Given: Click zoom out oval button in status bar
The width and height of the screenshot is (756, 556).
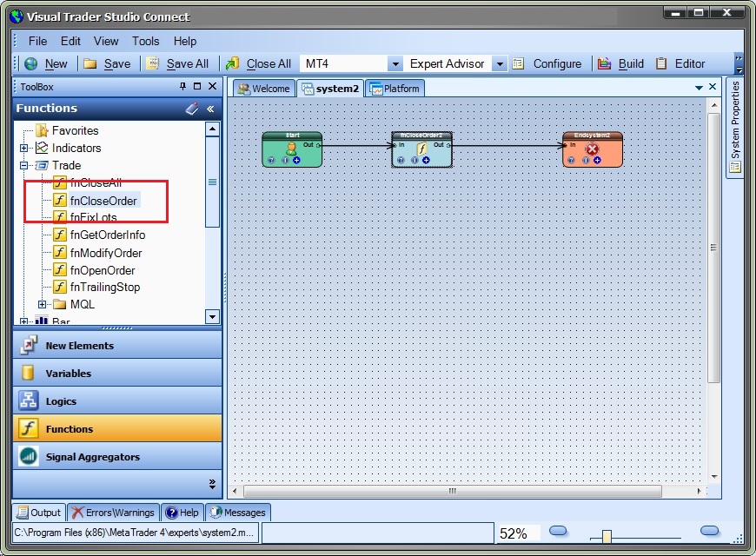Looking at the screenshot, I should pyautogui.click(x=558, y=531).
